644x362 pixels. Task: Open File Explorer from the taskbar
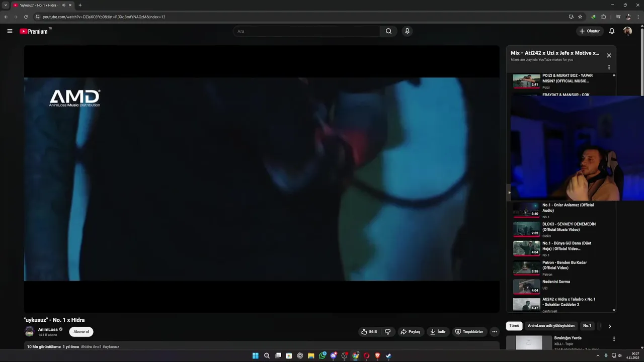point(311,356)
